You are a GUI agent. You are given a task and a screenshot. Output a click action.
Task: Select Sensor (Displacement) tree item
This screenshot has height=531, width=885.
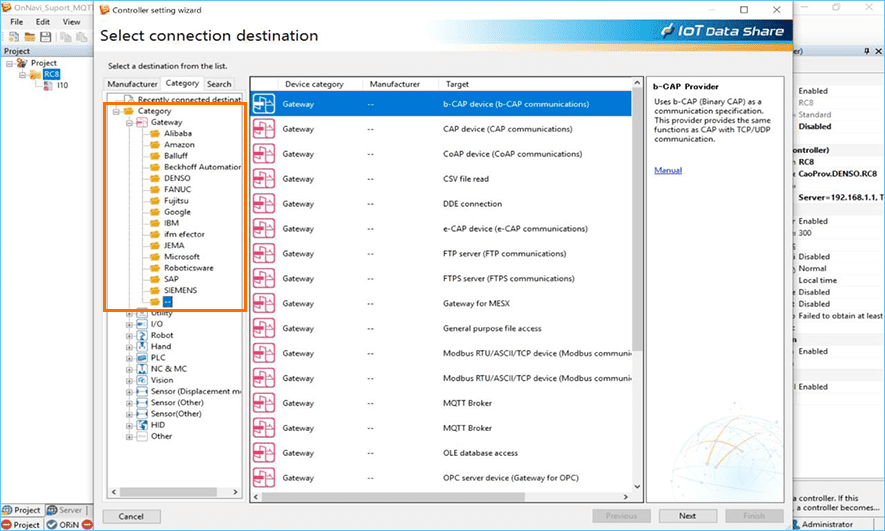click(196, 391)
